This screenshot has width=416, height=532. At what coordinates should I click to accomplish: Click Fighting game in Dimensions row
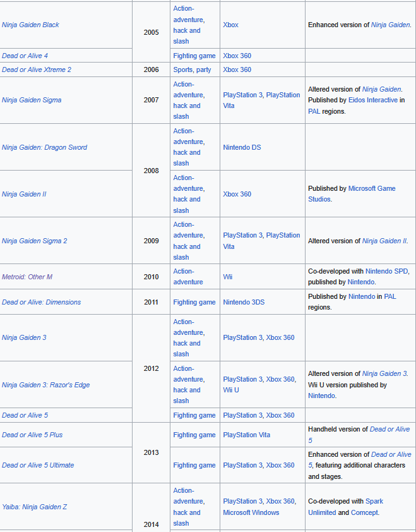pyautogui.click(x=194, y=302)
